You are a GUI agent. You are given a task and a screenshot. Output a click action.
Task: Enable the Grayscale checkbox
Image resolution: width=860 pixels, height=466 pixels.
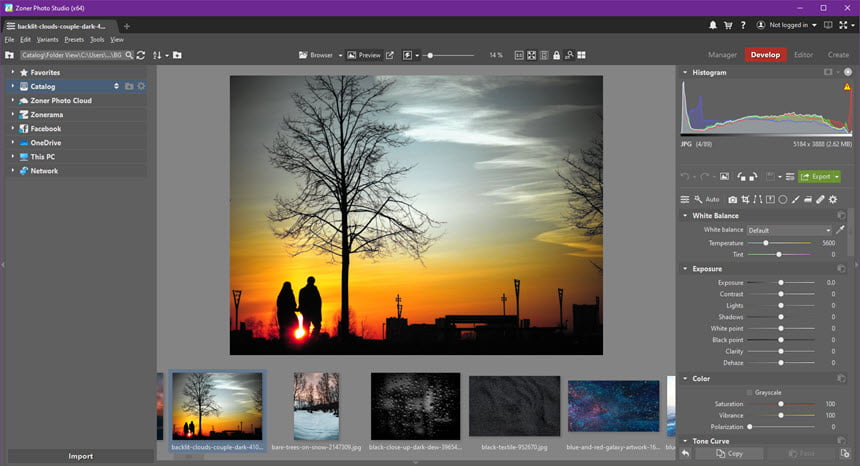[750, 393]
